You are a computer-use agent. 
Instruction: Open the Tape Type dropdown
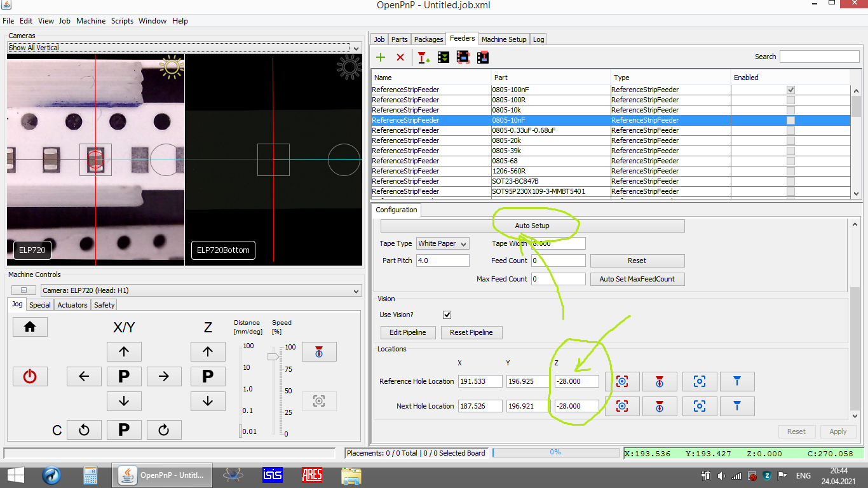pyautogui.click(x=443, y=243)
